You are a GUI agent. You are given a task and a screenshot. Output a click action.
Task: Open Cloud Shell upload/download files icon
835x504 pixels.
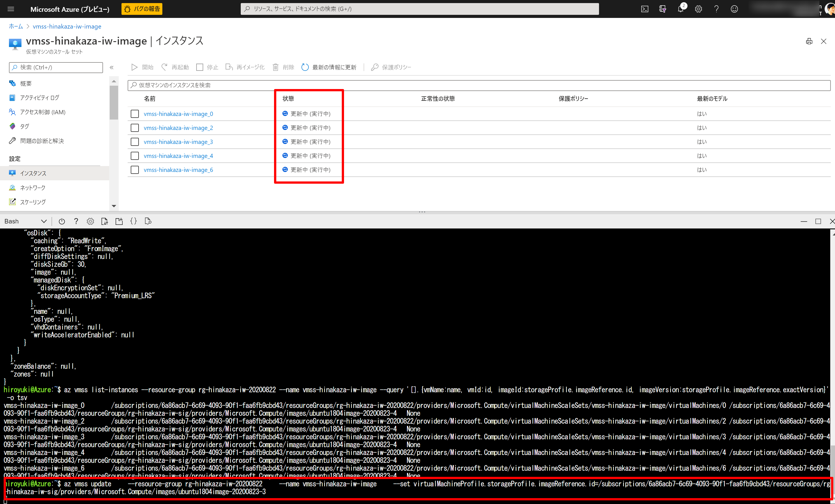click(104, 221)
